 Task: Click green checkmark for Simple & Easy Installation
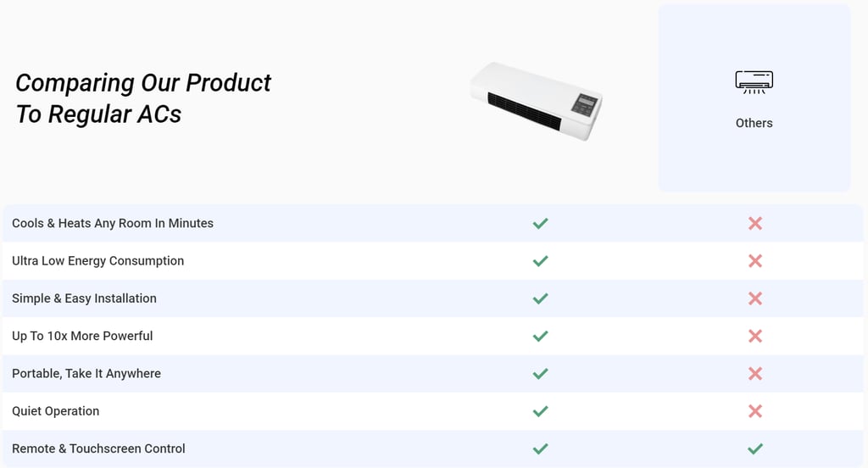540,298
